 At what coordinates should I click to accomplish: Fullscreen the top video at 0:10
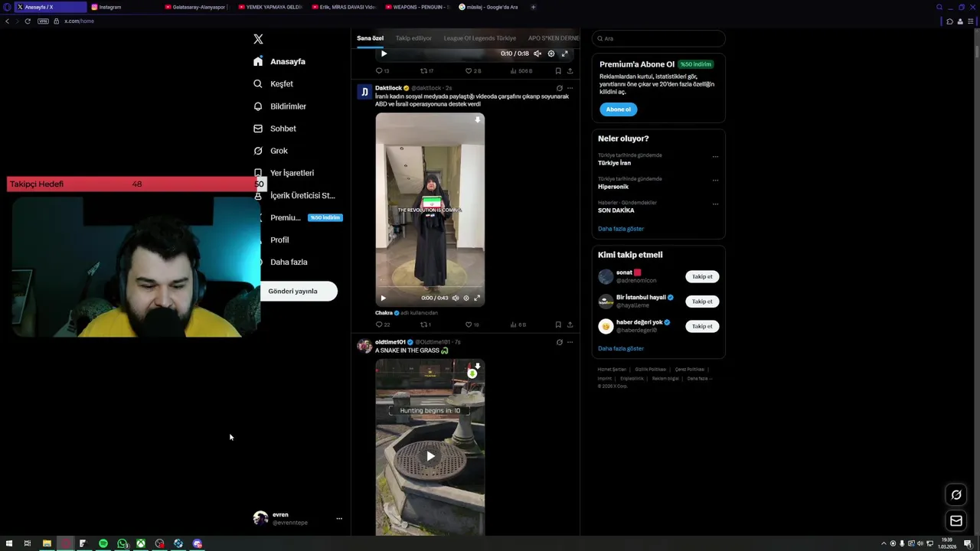coord(565,54)
